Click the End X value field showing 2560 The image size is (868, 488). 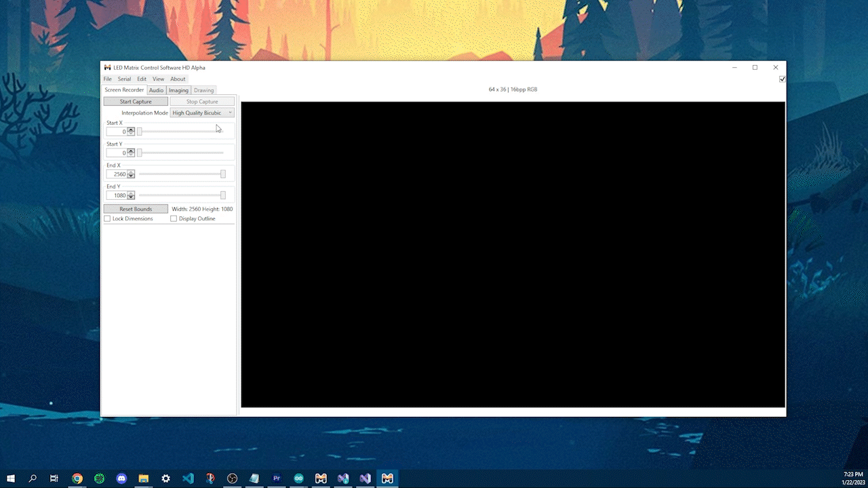click(x=117, y=174)
